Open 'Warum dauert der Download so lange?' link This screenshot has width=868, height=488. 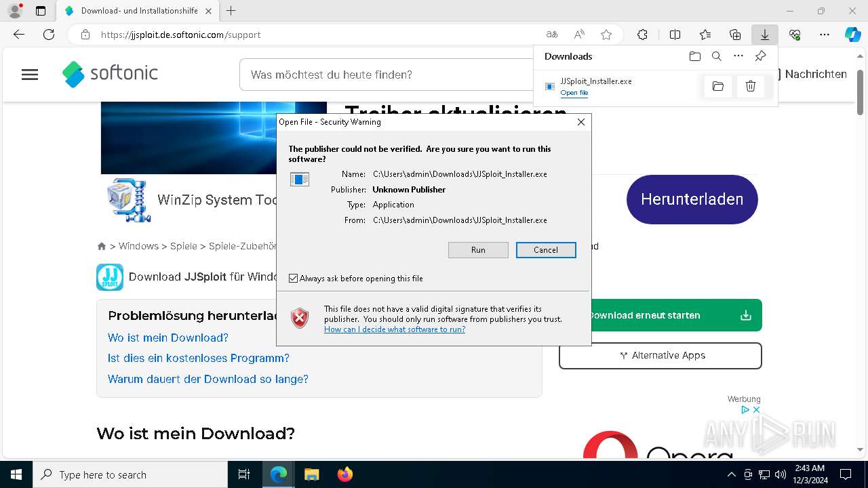tap(208, 379)
